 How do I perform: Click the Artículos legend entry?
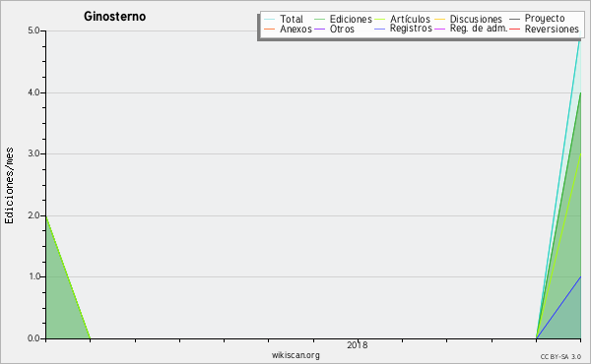tap(402, 19)
